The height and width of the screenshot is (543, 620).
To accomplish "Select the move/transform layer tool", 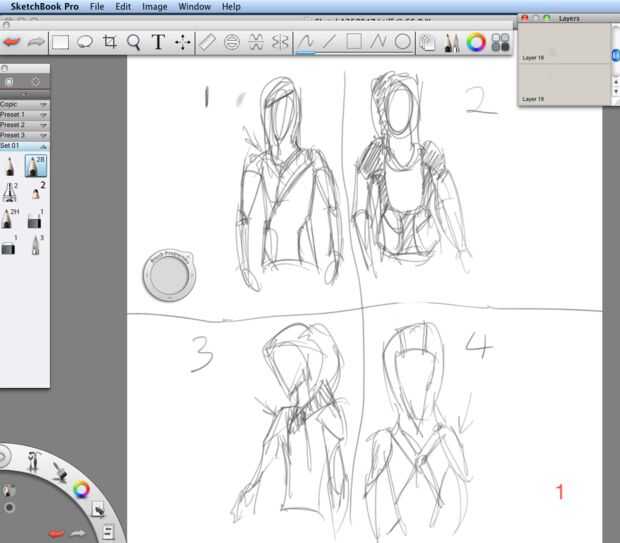I will (183, 42).
